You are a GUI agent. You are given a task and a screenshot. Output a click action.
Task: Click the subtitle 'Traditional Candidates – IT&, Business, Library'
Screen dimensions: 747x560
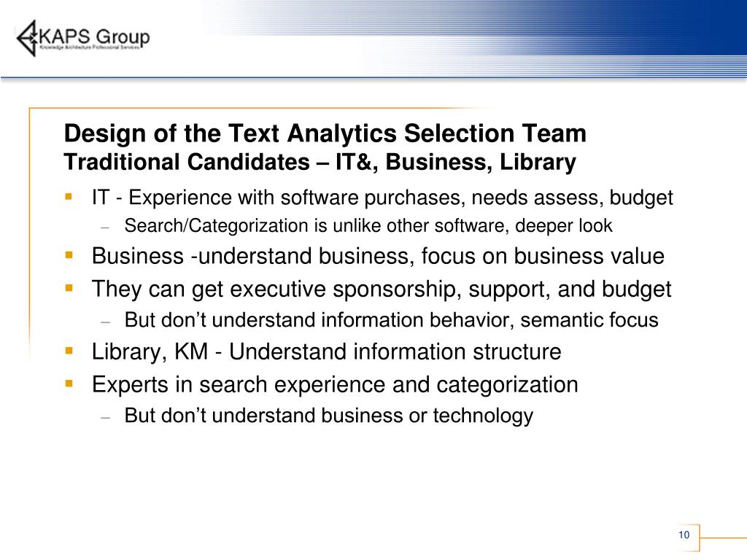click(320, 162)
